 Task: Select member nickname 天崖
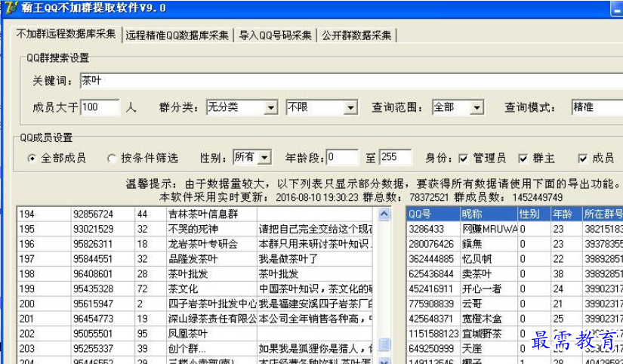coord(472,348)
